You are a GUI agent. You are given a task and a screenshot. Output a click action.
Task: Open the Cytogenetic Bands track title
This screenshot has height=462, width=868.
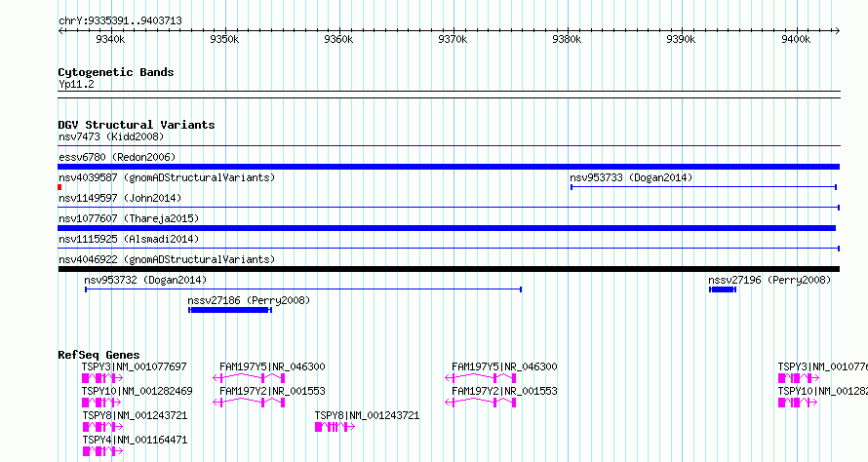pyautogui.click(x=116, y=72)
